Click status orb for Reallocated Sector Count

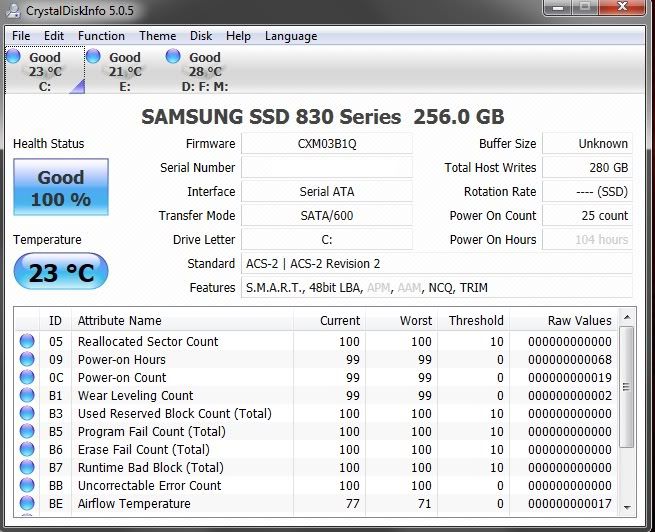(x=27, y=342)
